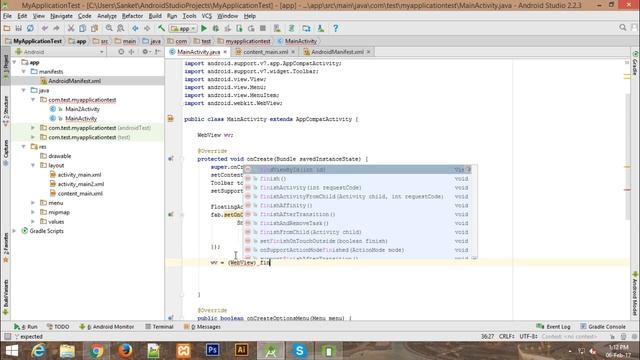The width and height of the screenshot is (640, 360).
Task: Click the Find magnifier icon
Action: [109, 28]
